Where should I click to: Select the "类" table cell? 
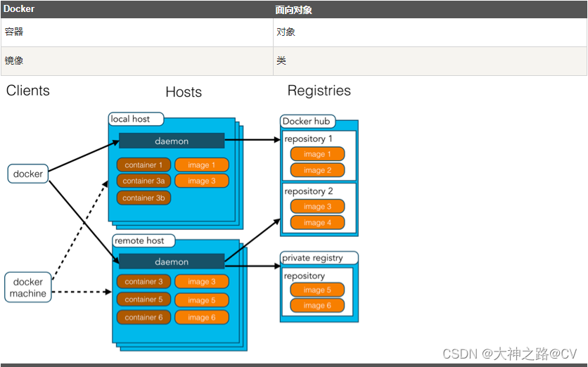[430, 60]
